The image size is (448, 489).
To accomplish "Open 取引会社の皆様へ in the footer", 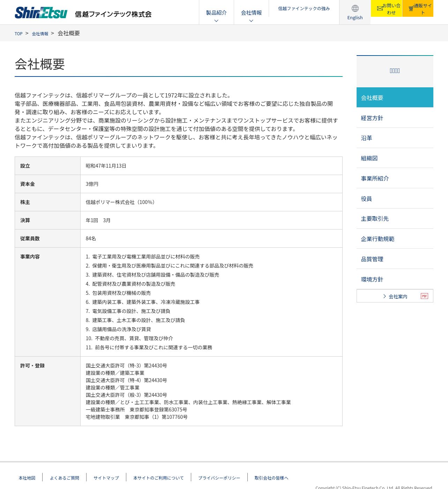I will 271,478.
